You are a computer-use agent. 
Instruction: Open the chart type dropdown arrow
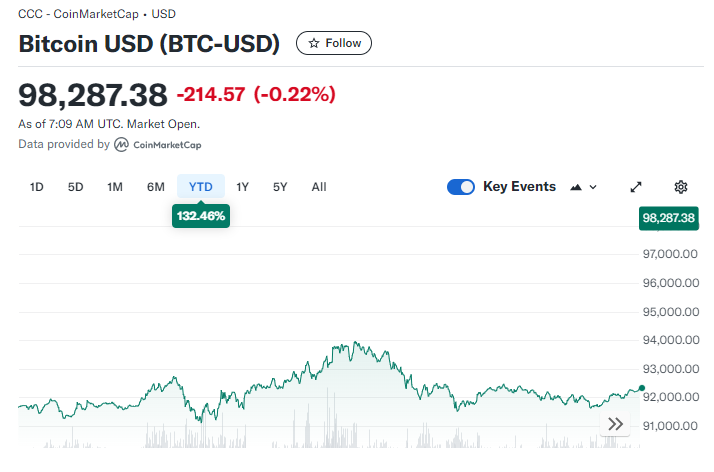tap(593, 187)
